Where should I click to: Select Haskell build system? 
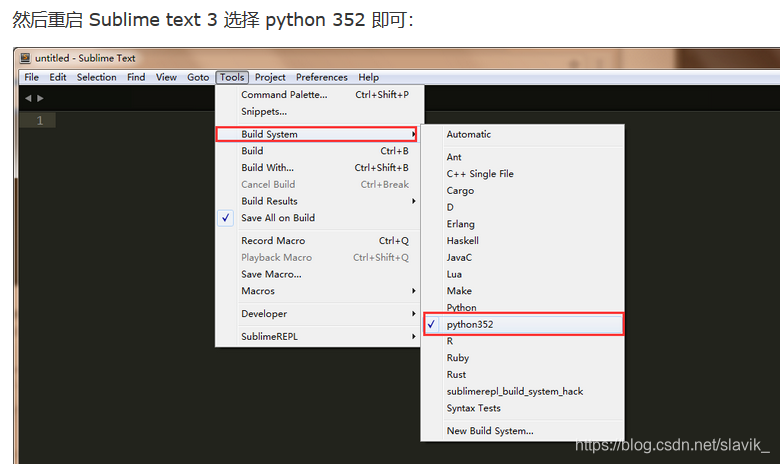pos(523,241)
